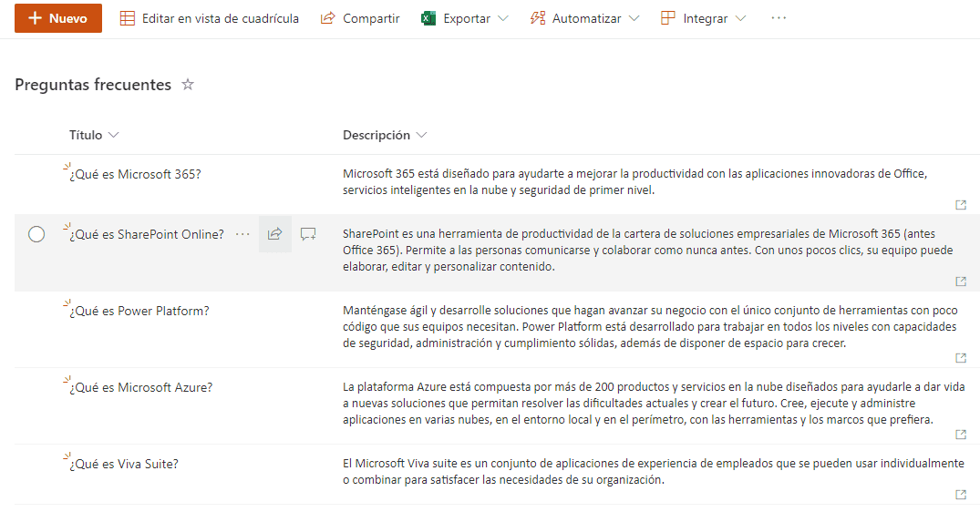Click the Microsoft 365 description text
The image size is (980, 512).
click(x=635, y=181)
